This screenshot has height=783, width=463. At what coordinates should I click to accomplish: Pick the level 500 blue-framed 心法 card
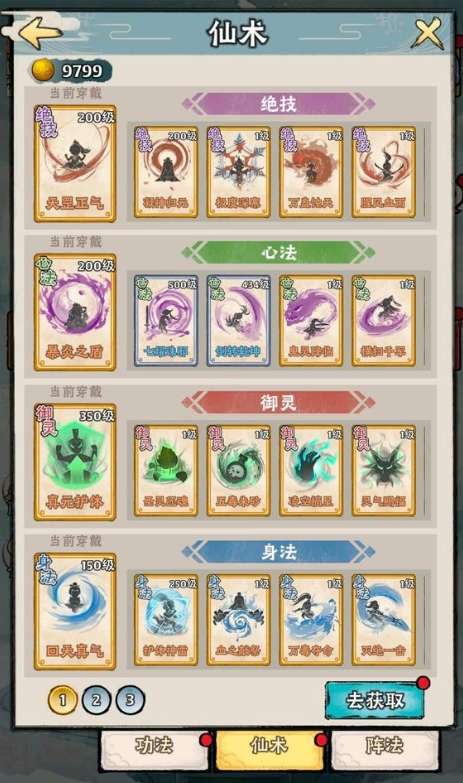coord(166,321)
